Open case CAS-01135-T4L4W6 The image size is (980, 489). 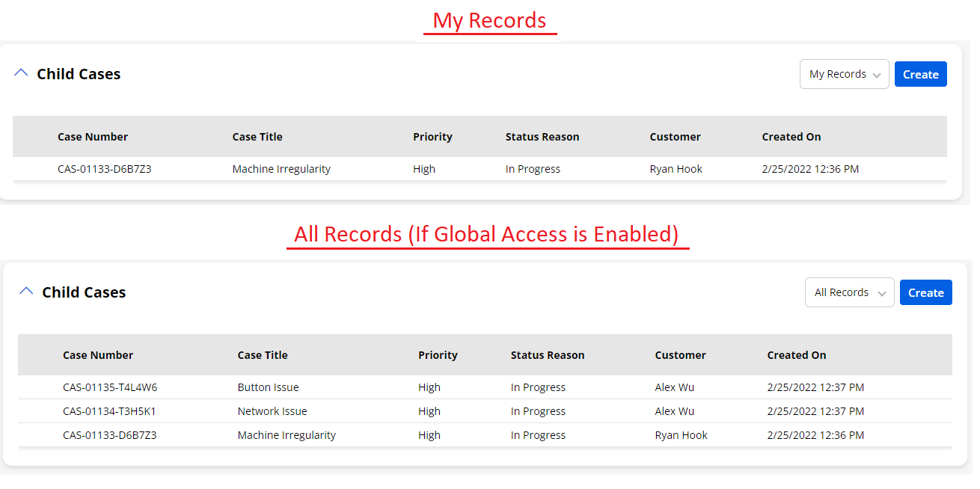point(110,387)
